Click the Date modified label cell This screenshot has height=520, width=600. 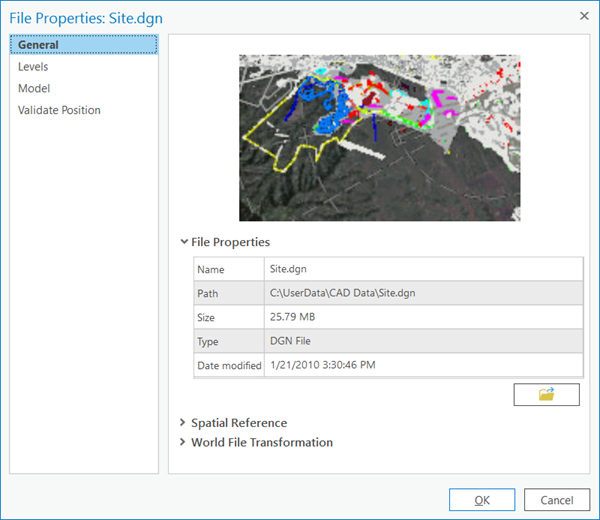229,365
